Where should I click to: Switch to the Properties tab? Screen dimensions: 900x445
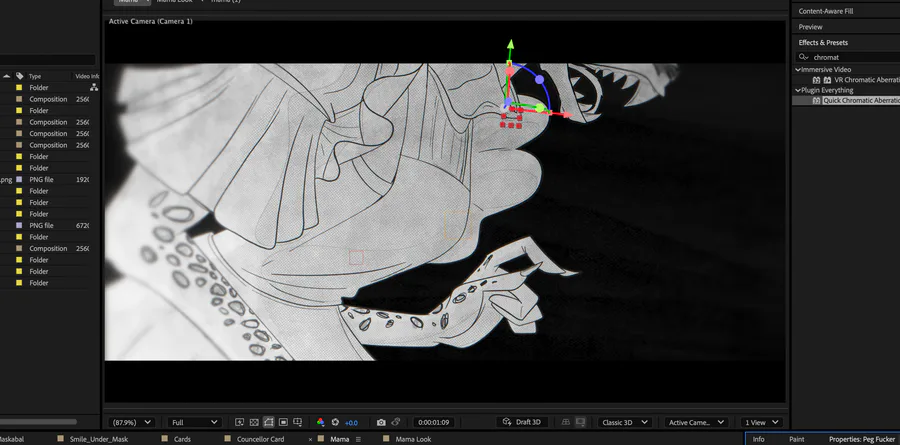[862, 439]
